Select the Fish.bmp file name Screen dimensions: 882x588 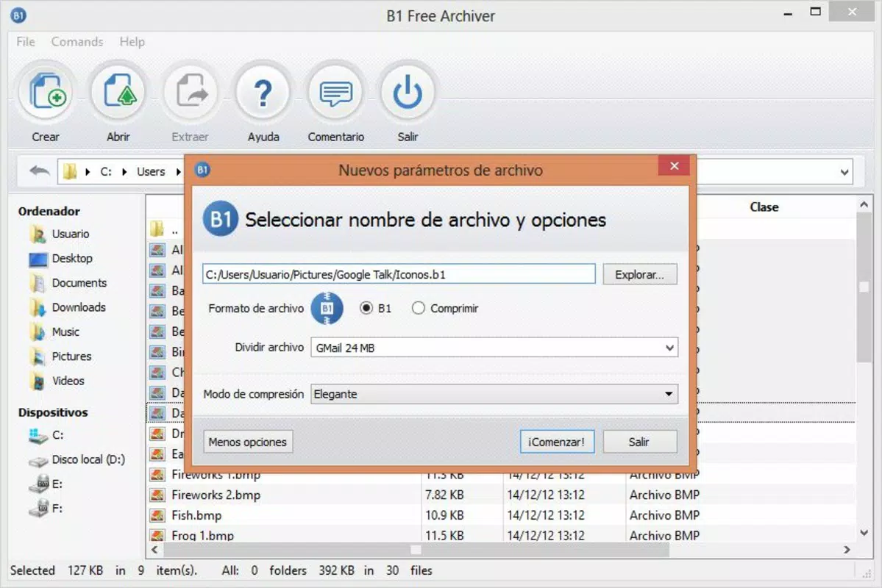click(x=196, y=515)
